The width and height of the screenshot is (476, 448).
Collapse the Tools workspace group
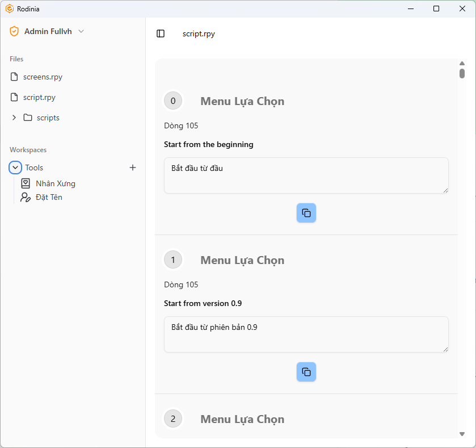point(15,168)
